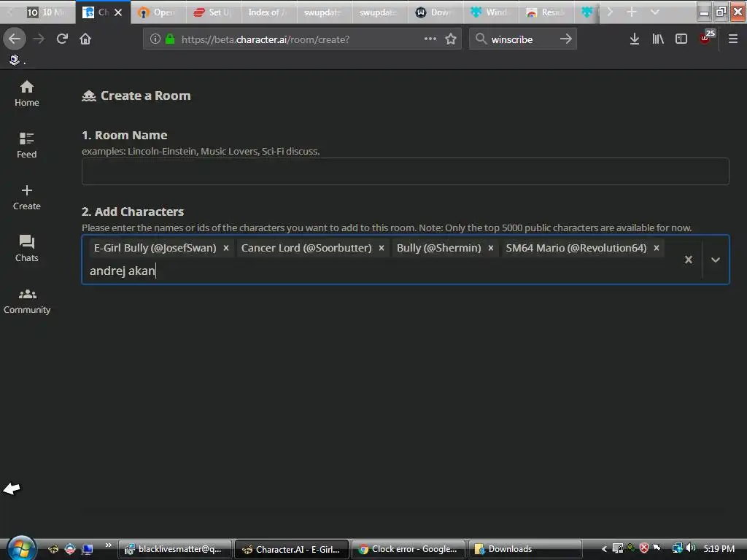Go back to the previous page
Viewport: 747px width, 560px height.
pyautogui.click(x=15, y=39)
